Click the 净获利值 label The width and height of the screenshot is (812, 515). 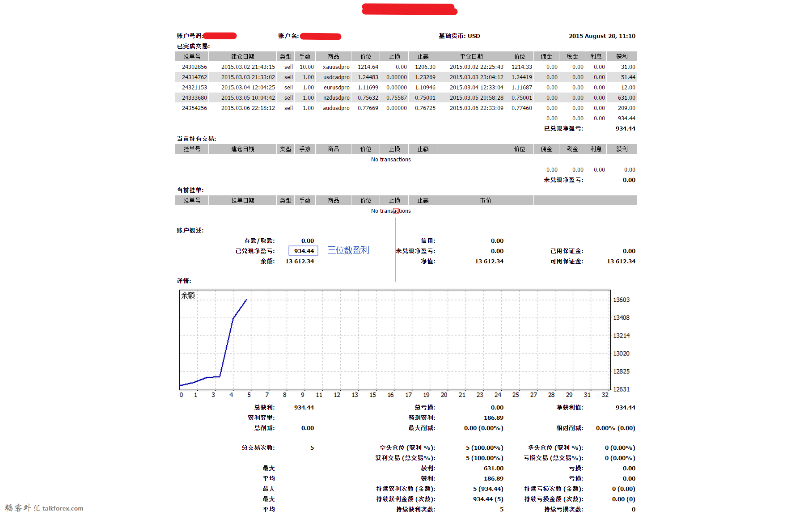pos(570,408)
